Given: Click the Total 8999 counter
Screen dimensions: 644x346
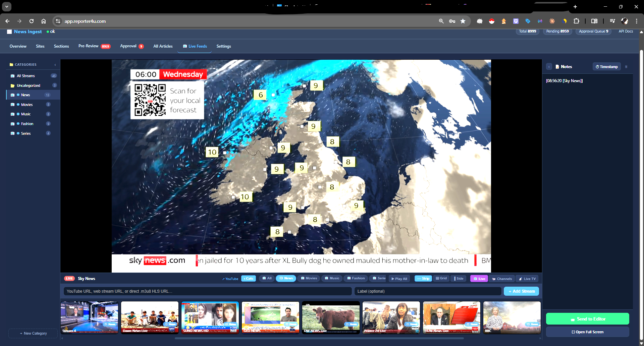Looking at the screenshot, I should [527, 31].
